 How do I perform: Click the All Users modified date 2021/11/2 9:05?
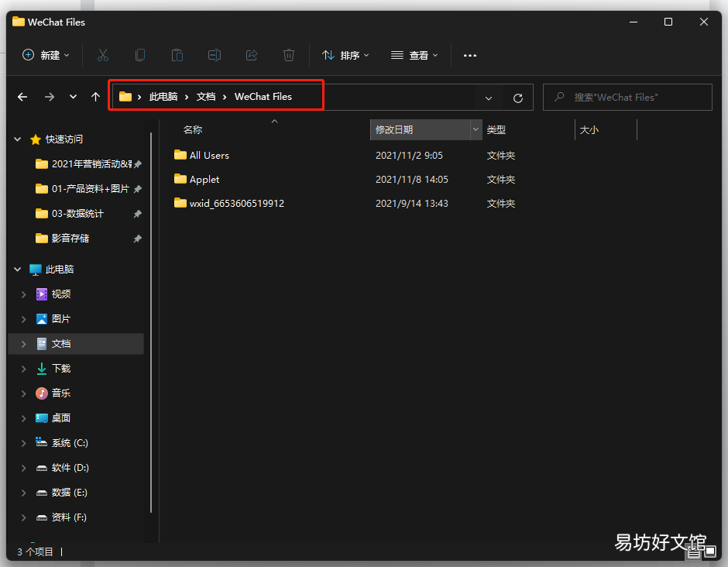pyautogui.click(x=409, y=155)
